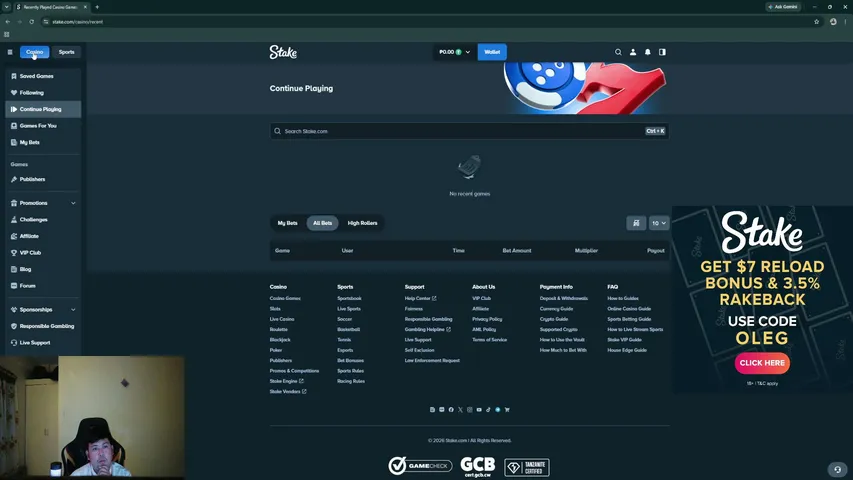This screenshot has height=480, width=853.
Task: Toggle the right side panel icon
Action: click(x=662, y=52)
